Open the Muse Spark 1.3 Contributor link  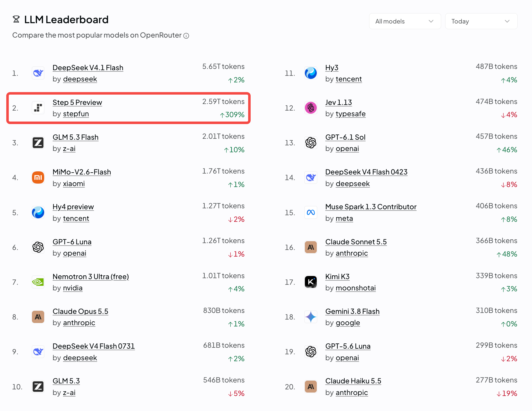click(x=371, y=207)
